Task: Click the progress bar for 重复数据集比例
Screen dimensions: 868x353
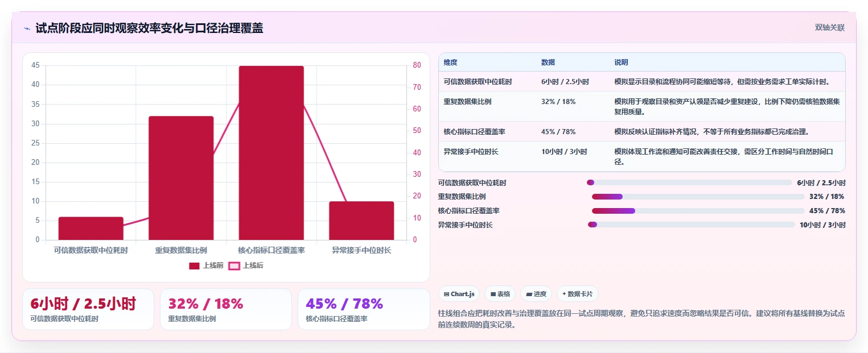Action: click(x=698, y=197)
